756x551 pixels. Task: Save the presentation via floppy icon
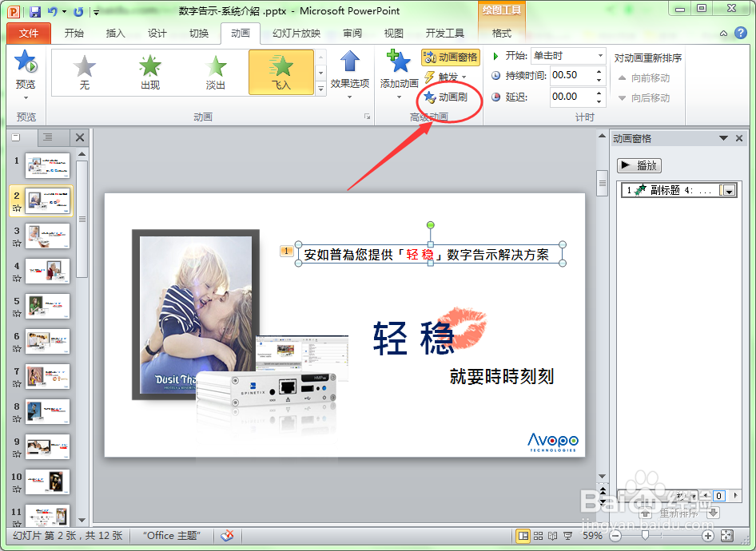click(x=35, y=11)
